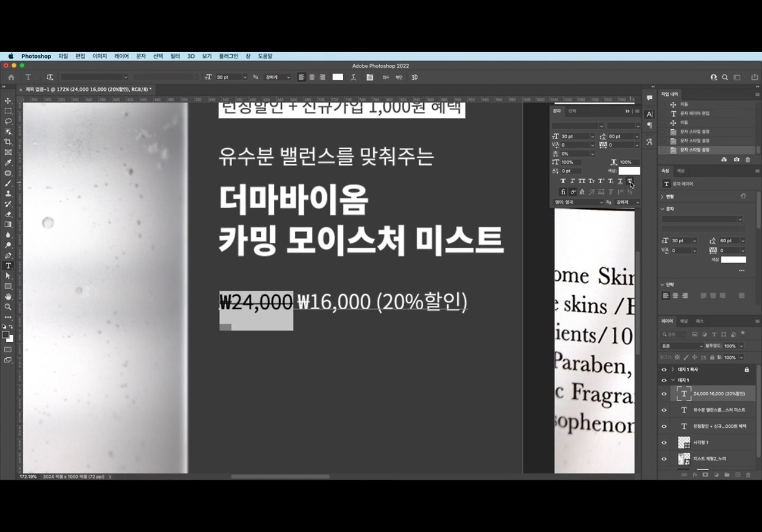Hide the '미스트 제형2_누끼' layer
762x532 pixels.
[x=664, y=458]
